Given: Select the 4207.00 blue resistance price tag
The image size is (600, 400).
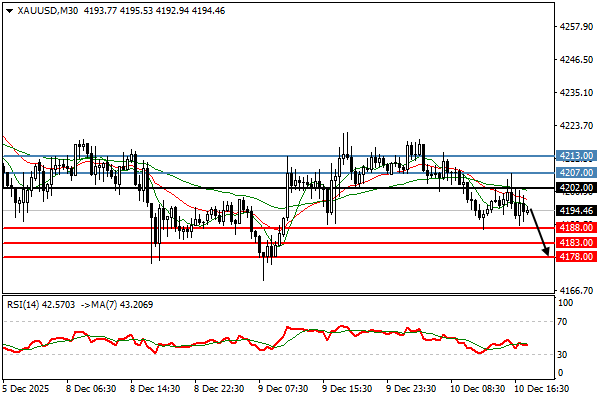Looking at the screenshot, I should pos(575,173).
